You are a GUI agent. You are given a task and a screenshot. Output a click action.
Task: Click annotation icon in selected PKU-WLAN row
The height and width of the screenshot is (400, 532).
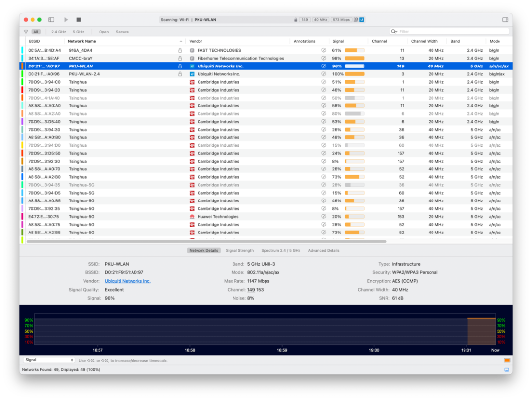coord(324,66)
